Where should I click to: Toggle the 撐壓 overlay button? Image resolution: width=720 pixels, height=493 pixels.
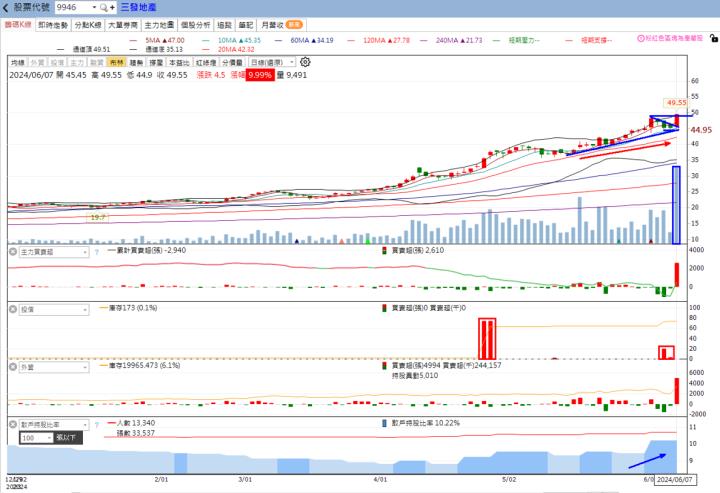[x=156, y=62]
